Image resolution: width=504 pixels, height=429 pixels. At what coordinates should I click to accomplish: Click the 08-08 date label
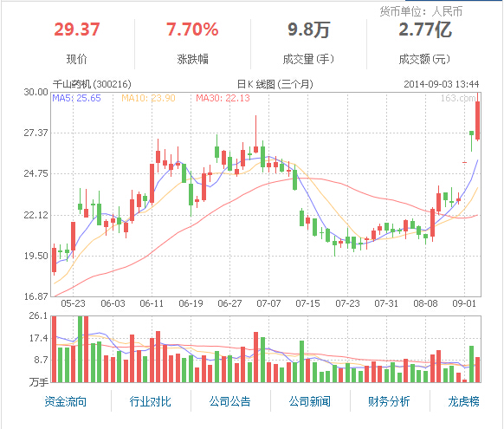425,303
